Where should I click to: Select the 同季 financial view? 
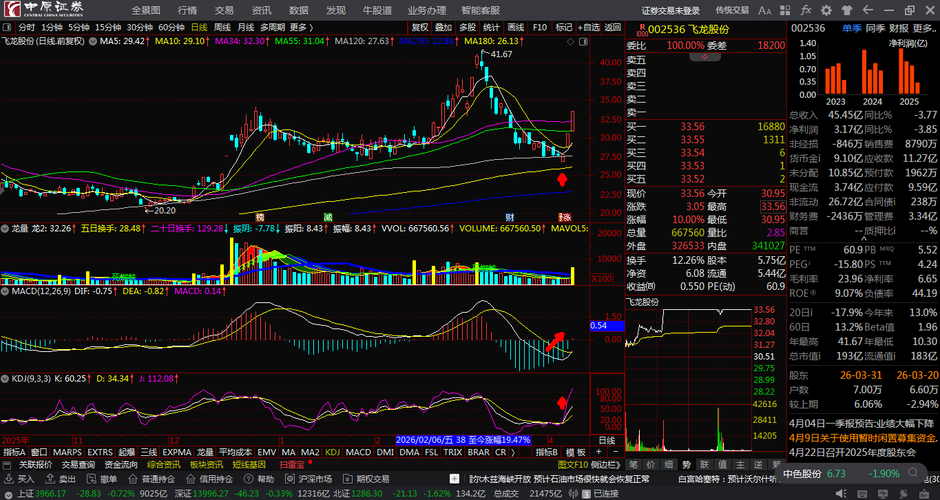point(875,28)
